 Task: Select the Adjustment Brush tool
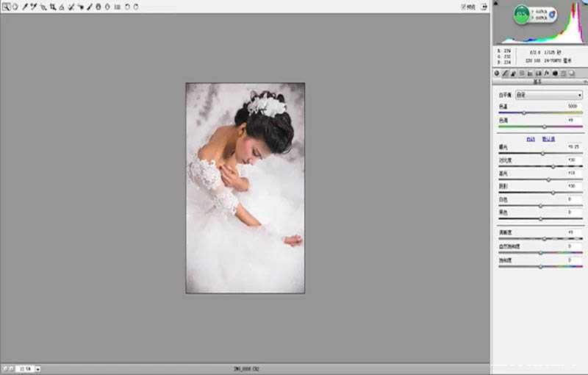[x=89, y=7]
